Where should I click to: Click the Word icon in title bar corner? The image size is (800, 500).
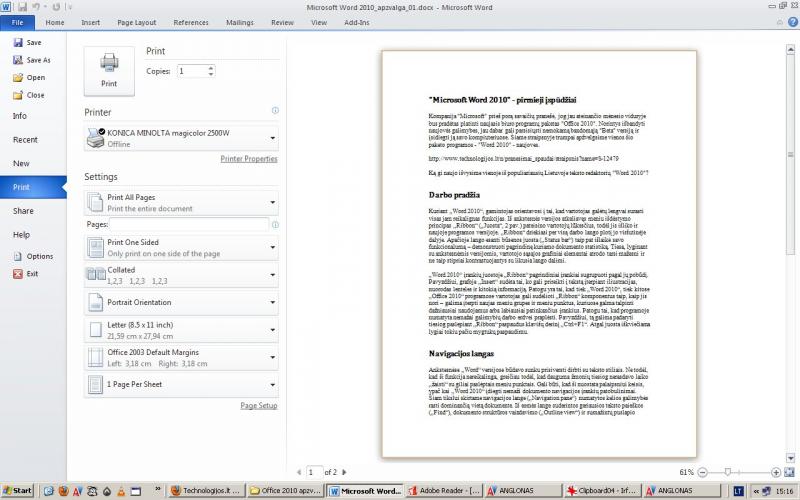[5, 7]
